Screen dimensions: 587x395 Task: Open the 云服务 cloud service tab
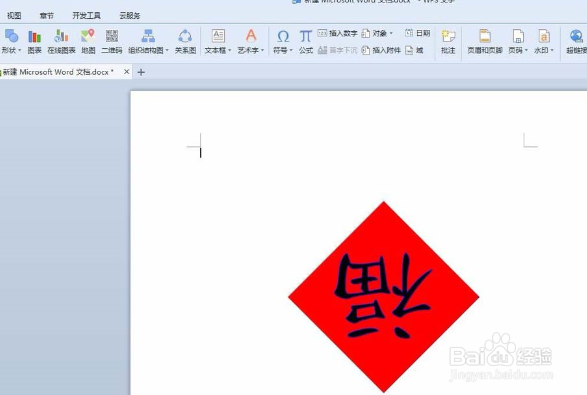tap(130, 16)
